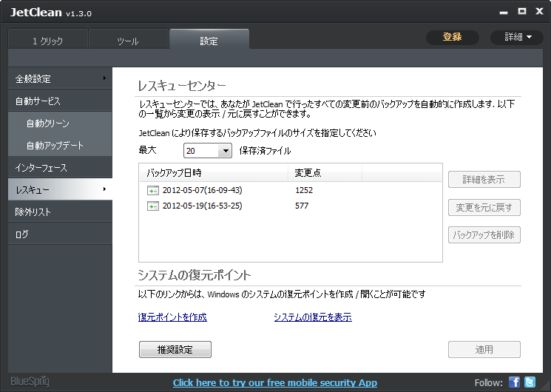The width and height of the screenshot is (551, 392).
Task: Sort by 変更点 column header
Action: 325,172
